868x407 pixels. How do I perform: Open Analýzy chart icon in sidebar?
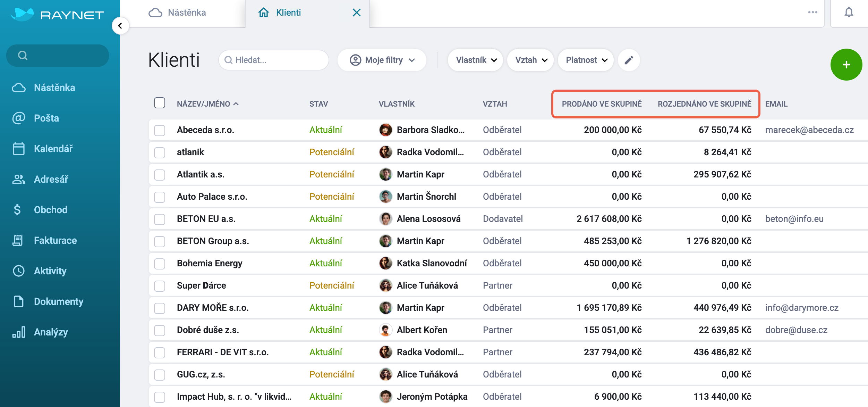pyautogui.click(x=19, y=332)
